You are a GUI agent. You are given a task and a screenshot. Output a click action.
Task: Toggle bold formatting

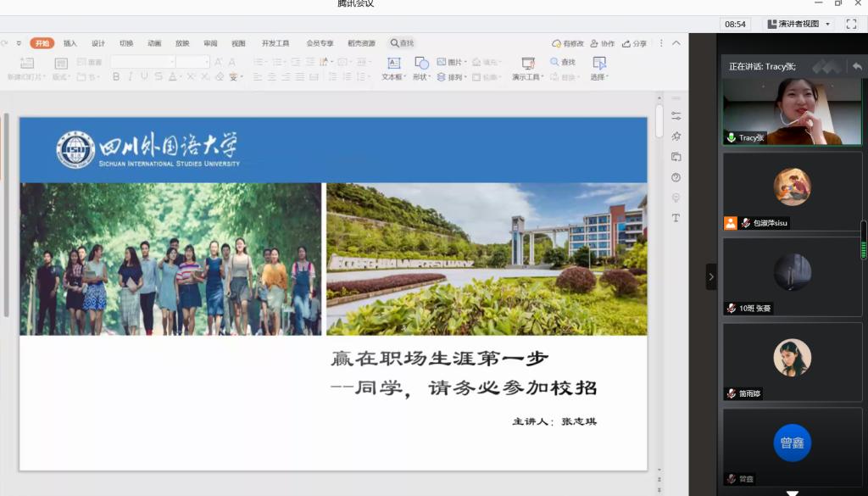114,76
